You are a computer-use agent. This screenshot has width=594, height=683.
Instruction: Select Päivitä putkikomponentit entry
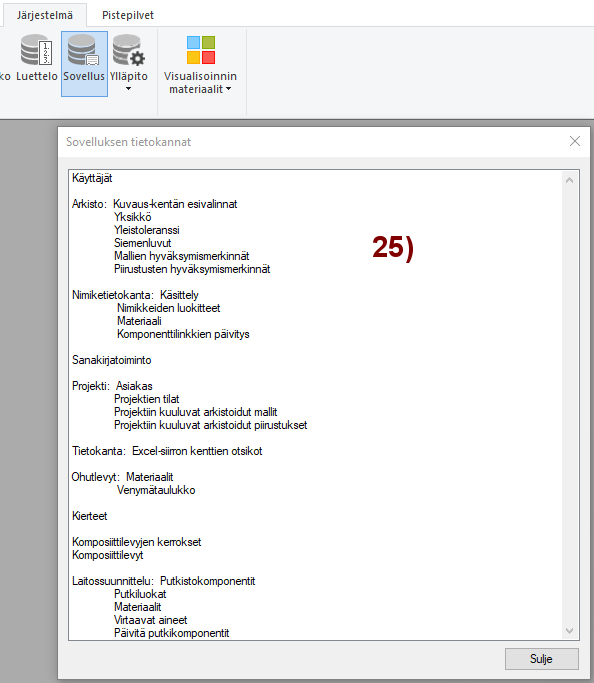(x=172, y=633)
